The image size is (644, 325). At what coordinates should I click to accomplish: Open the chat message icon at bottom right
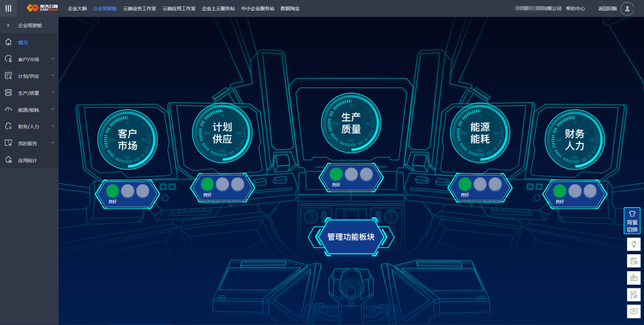633,311
